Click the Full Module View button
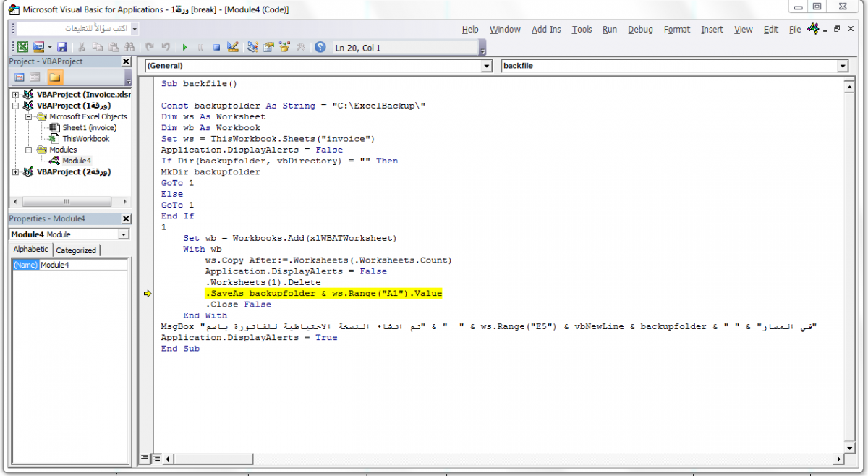The height and width of the screenshot is (476, 868). click(156, 458)
